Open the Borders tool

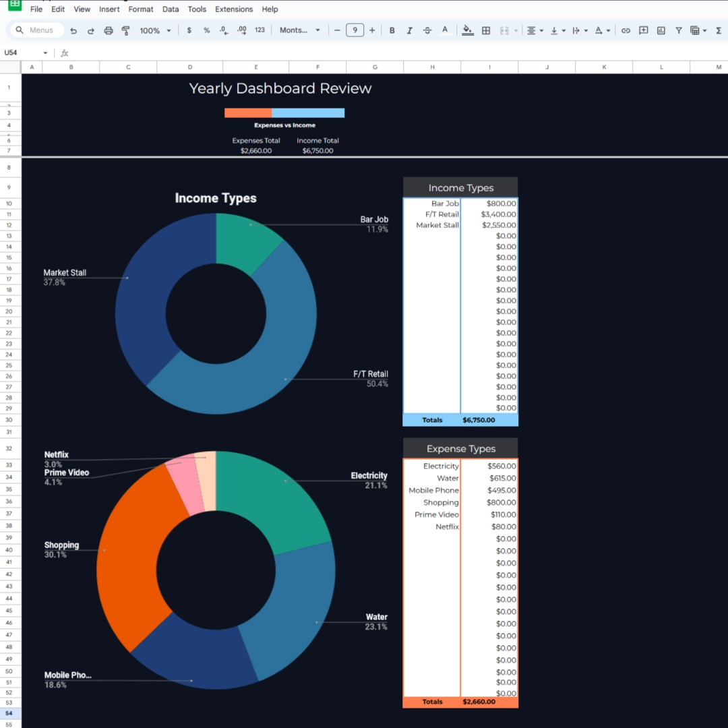485,30
